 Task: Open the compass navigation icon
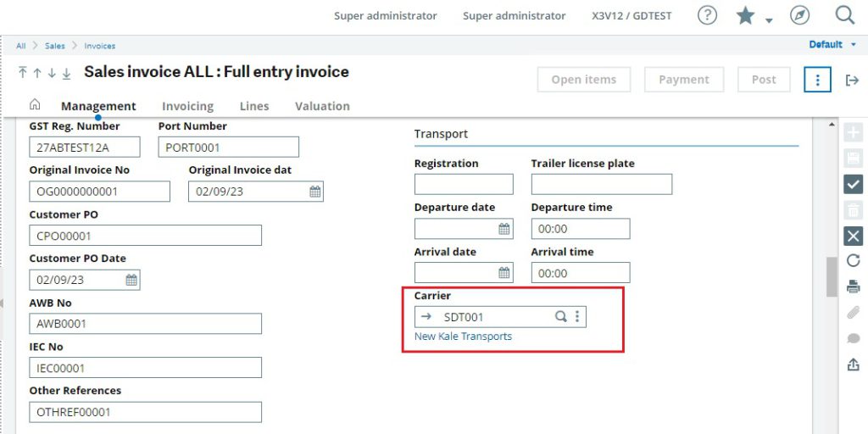pyautogui.click(x=799, y=15)
